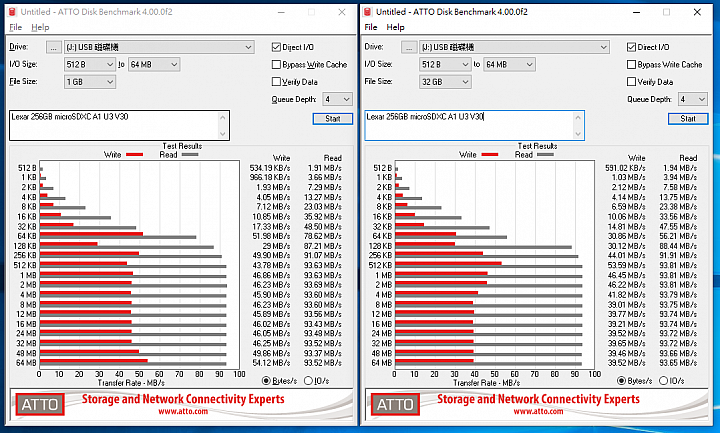This screenshot has width=720, height=433.
Task: Open Drive dropdown in right window
Action: tap(514, 47)
